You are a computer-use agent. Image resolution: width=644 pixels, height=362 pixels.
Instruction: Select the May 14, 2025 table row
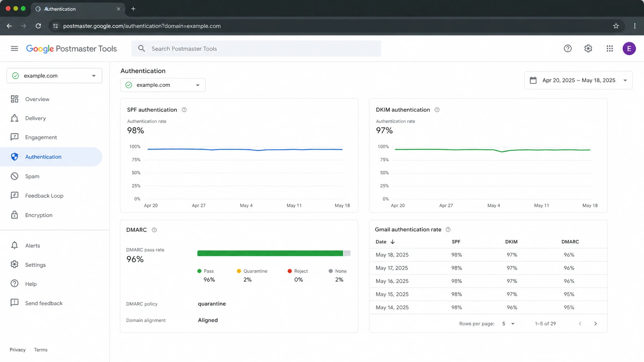pos(488,307)
